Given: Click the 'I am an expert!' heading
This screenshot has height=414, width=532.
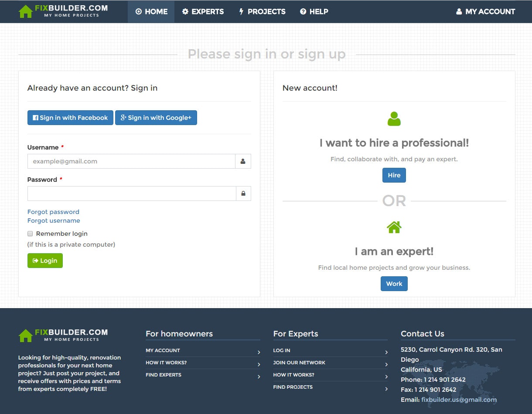Looking at the screenshot, I should click(x=394, y=251).
